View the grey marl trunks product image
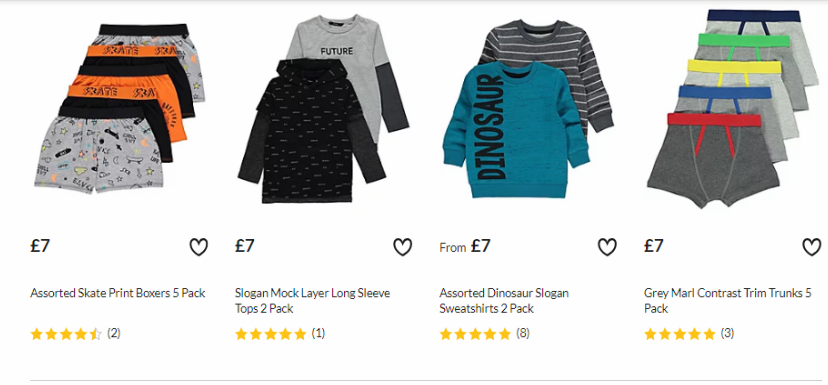The height and width of the screenshot is (385, 828). pyautogui.click(x=733, y=108)
